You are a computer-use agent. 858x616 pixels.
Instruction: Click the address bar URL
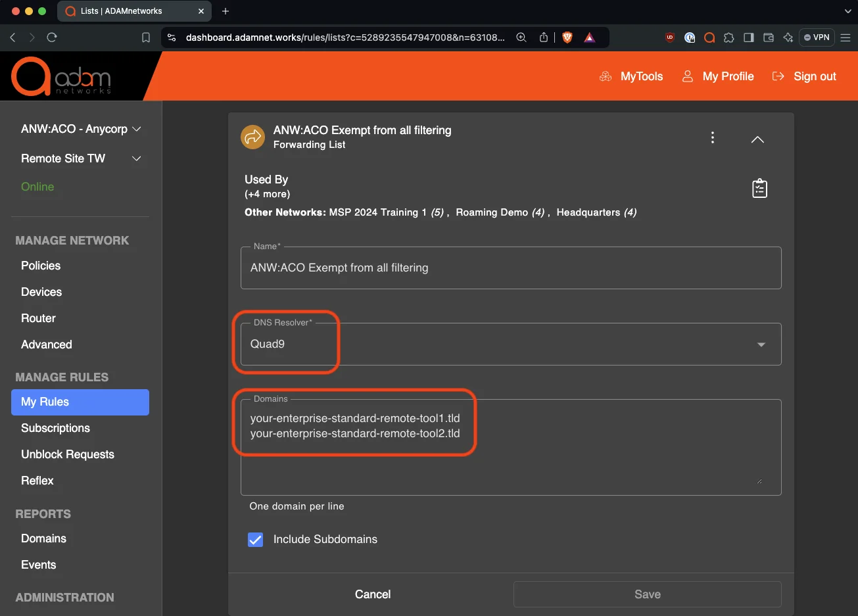pyautogui.click(x=345, y=37)
